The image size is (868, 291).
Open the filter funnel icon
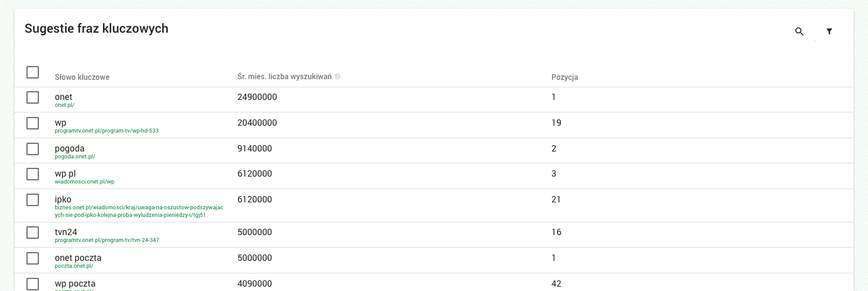(x=829, y=31)
